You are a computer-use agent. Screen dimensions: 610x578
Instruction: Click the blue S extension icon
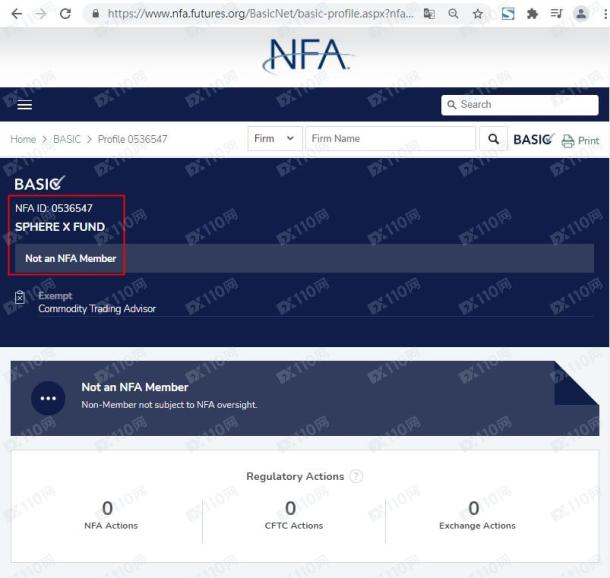508,14
